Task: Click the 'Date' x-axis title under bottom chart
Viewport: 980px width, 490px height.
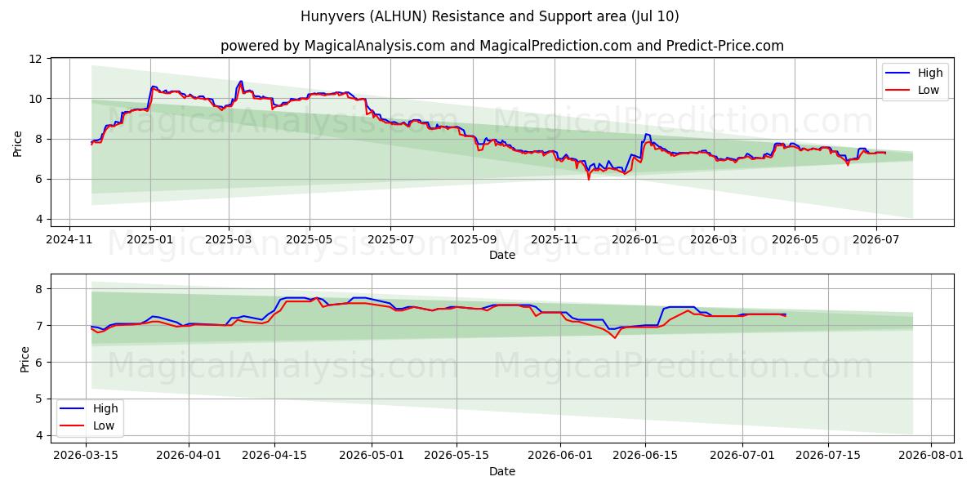Action: click(502, 471)
